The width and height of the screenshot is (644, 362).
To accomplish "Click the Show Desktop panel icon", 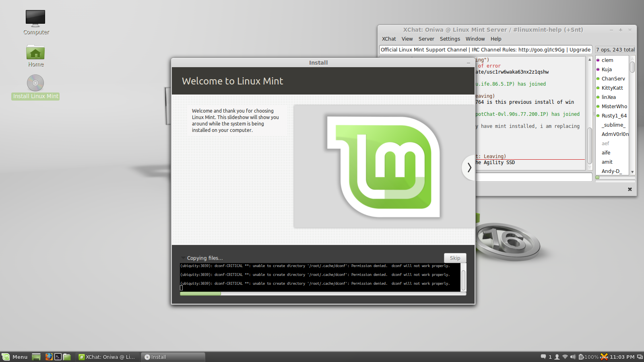I will pyautogui.click(x=36, y=357).
